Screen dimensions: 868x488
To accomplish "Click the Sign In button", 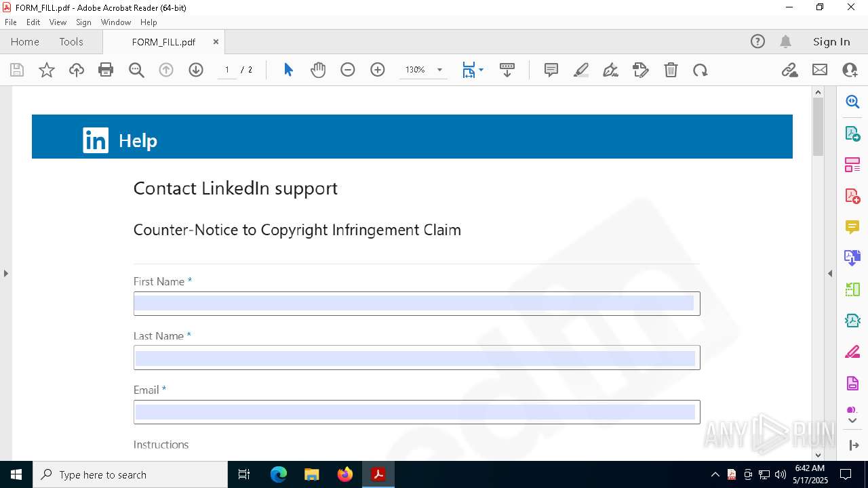I will 831,41.
